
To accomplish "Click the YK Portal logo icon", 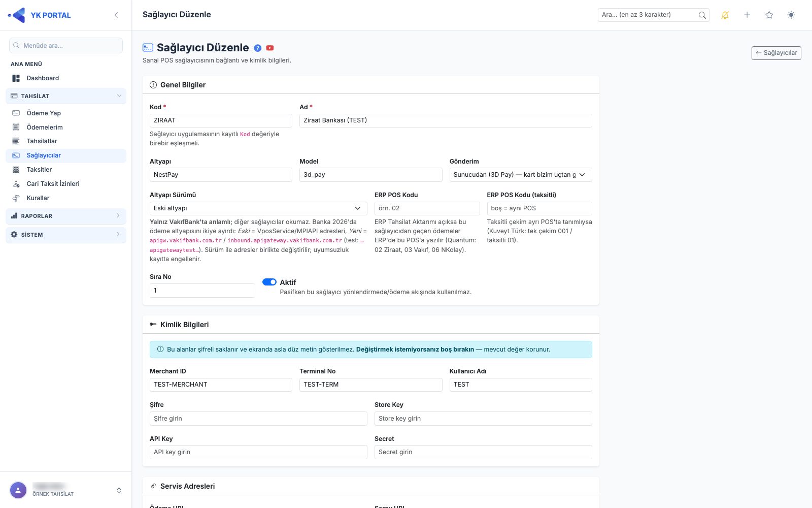I will point(17,15).
